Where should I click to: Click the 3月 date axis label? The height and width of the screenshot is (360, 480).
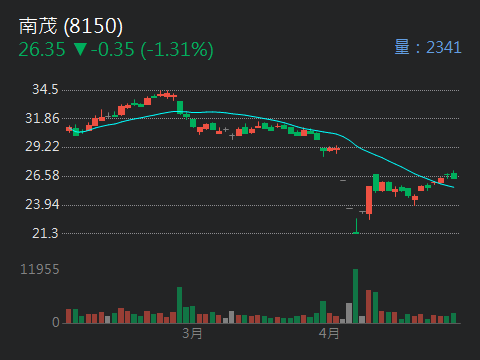192,333
